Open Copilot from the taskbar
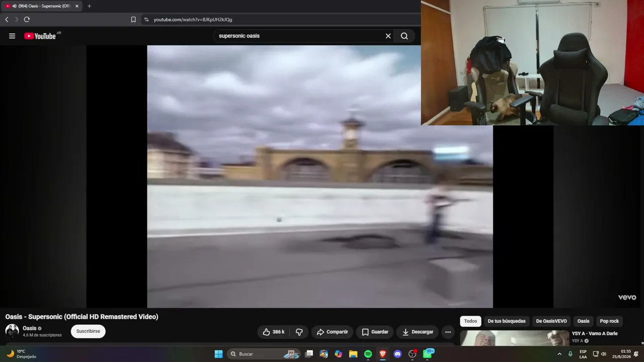This screenshot has height=362, width=644. coord(339,354)
